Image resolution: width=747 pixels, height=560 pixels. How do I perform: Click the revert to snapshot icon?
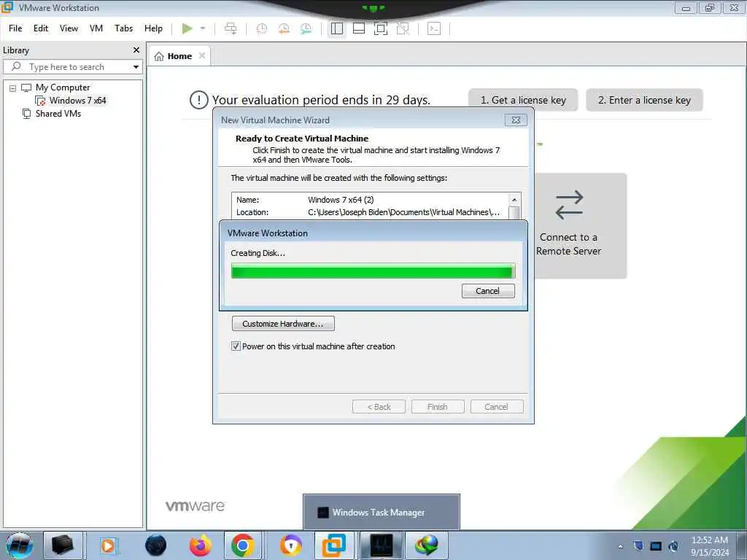(x=284, y=28)
